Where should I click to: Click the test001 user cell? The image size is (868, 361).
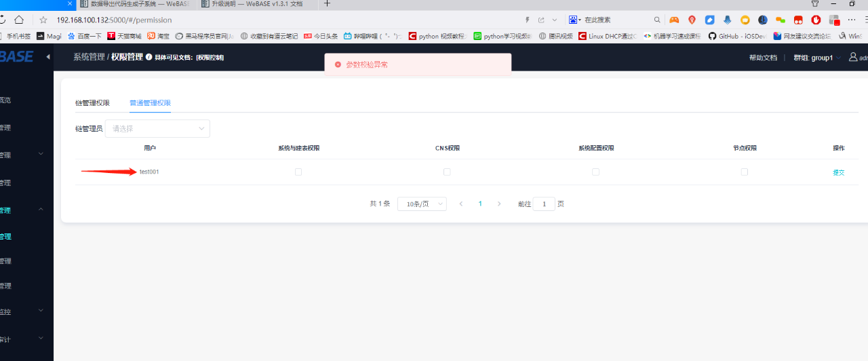149,172
